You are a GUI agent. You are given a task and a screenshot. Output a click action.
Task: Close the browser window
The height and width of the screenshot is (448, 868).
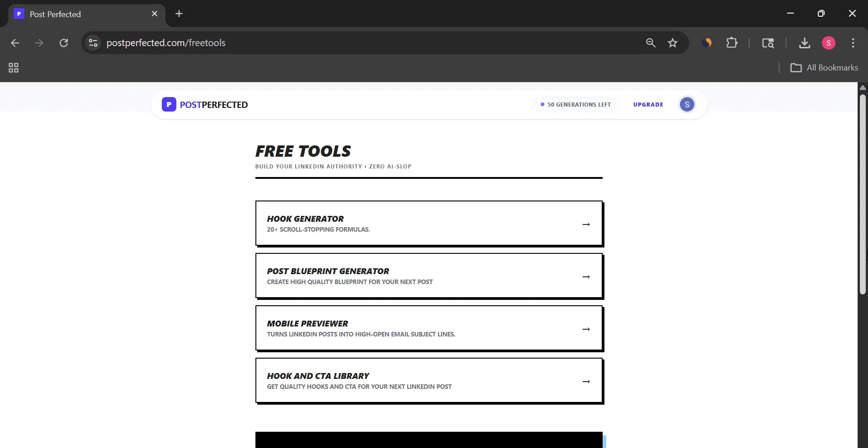pos(852,14)
